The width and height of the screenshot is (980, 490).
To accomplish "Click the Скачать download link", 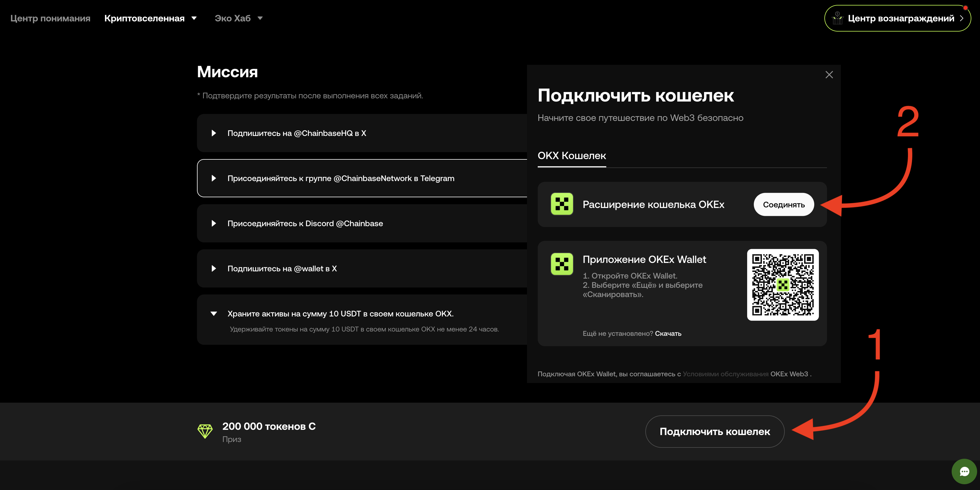I will point(668,333).
